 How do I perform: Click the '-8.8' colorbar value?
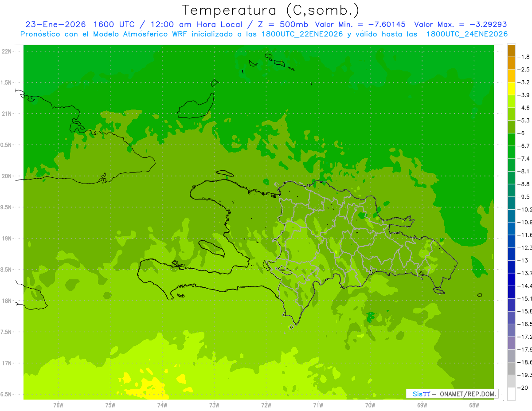[524, 184]
